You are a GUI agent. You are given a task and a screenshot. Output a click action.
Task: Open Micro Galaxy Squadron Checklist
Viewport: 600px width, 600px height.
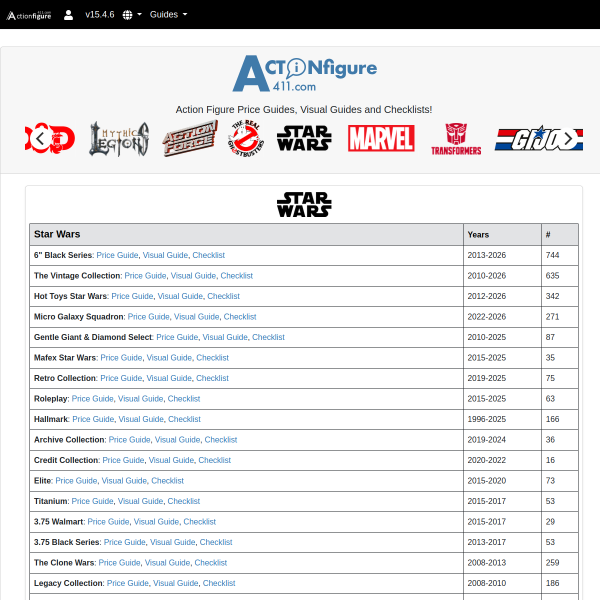click(240, 317)
